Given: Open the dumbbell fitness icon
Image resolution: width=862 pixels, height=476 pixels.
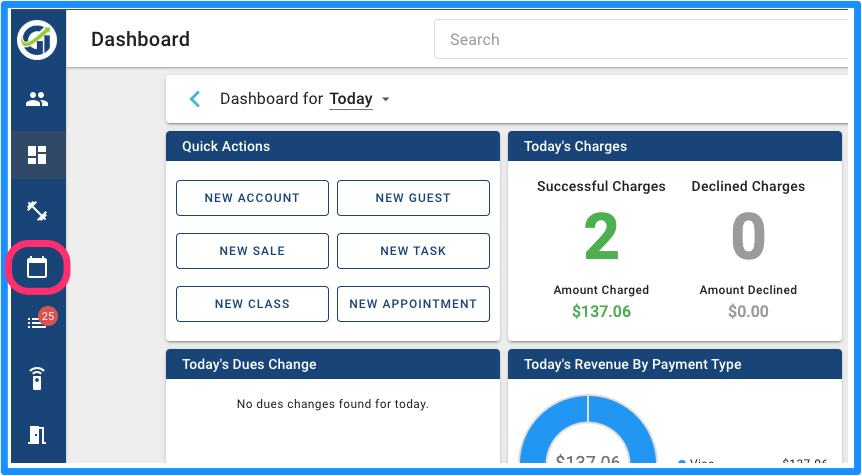Looking at the screenshot, I should click(37, 211).
